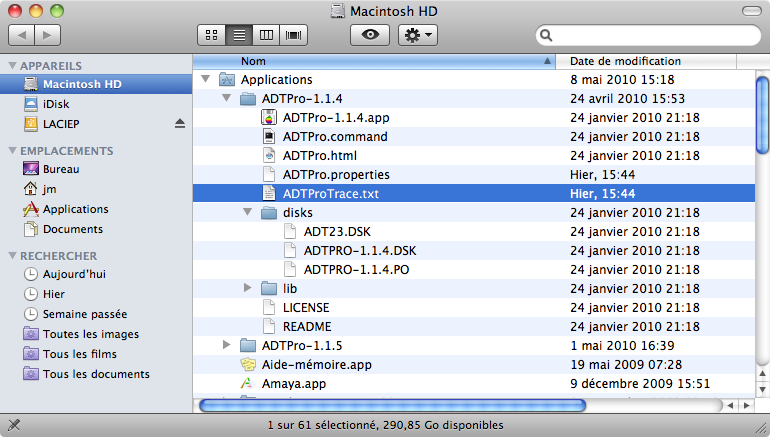Image resolution: width=770 pixels, height=437 pixels.
Task: Switch to list view mode
Action: (x=239, y=35)
